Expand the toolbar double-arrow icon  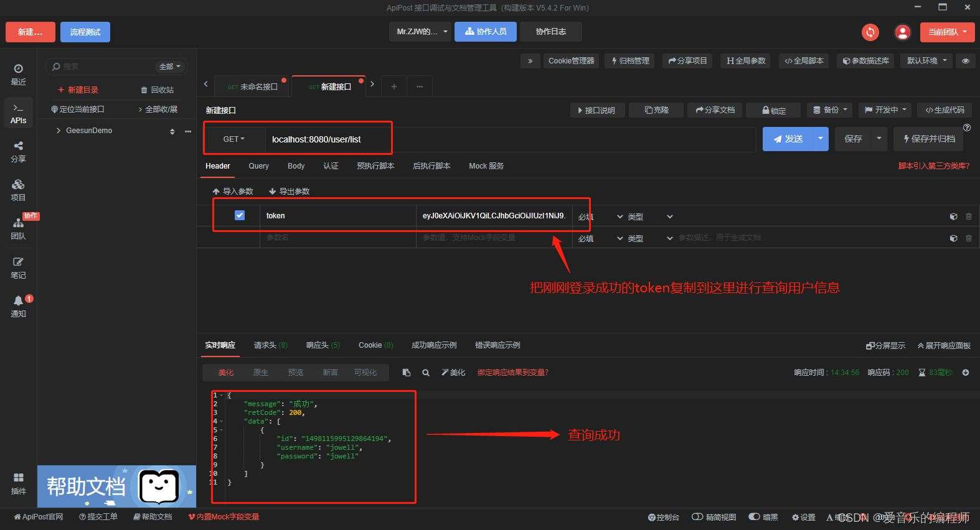coord(530,61)
